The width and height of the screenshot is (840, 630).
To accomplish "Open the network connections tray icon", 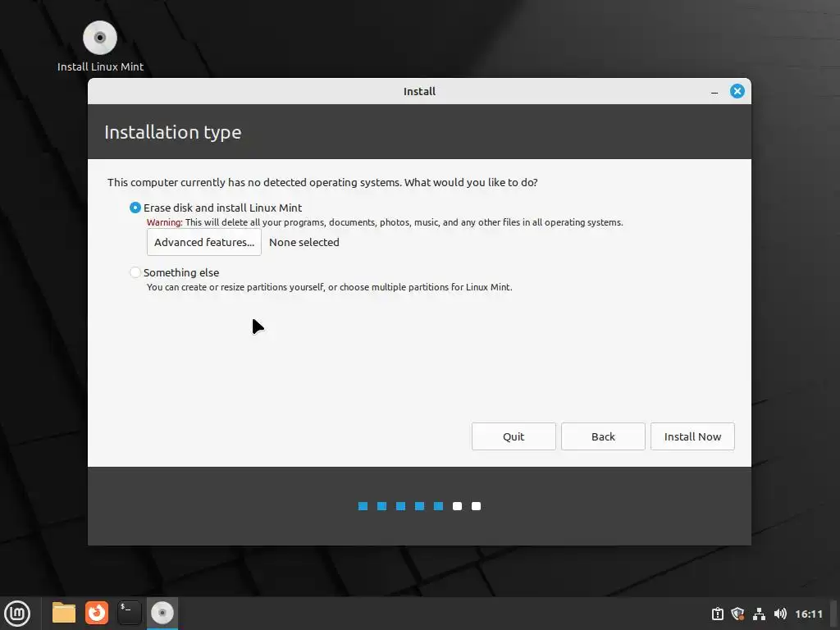I will pyautogui.click(x=759, y=614).
